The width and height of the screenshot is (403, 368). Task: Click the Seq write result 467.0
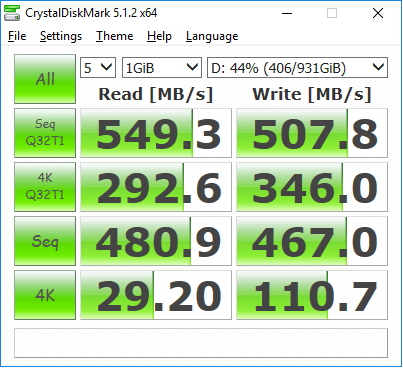[312, 241]
